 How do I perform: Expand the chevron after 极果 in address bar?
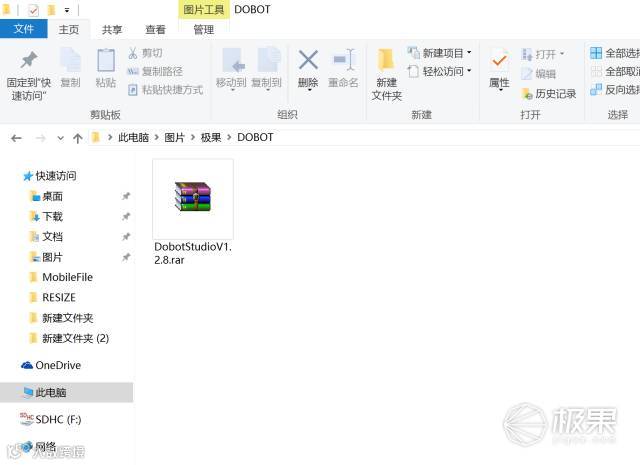(x=229, y=138)
